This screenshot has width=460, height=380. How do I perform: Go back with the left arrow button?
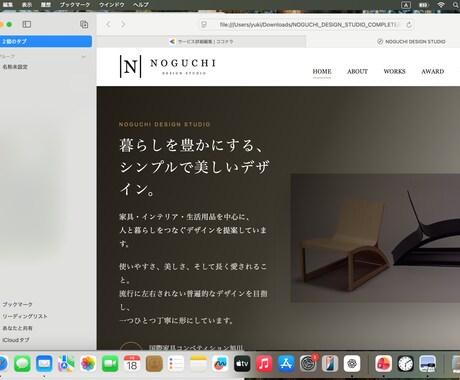coord(108,24)
